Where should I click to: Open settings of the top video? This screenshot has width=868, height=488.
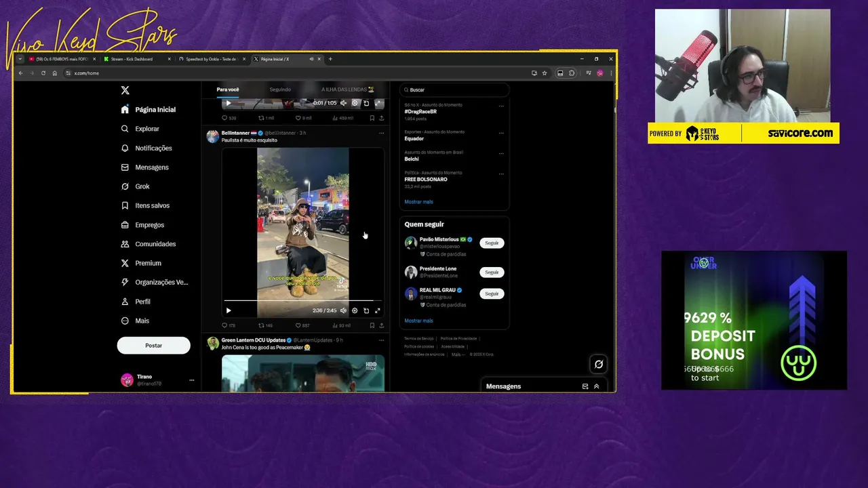pyautogui.click(x=355, y=103)
